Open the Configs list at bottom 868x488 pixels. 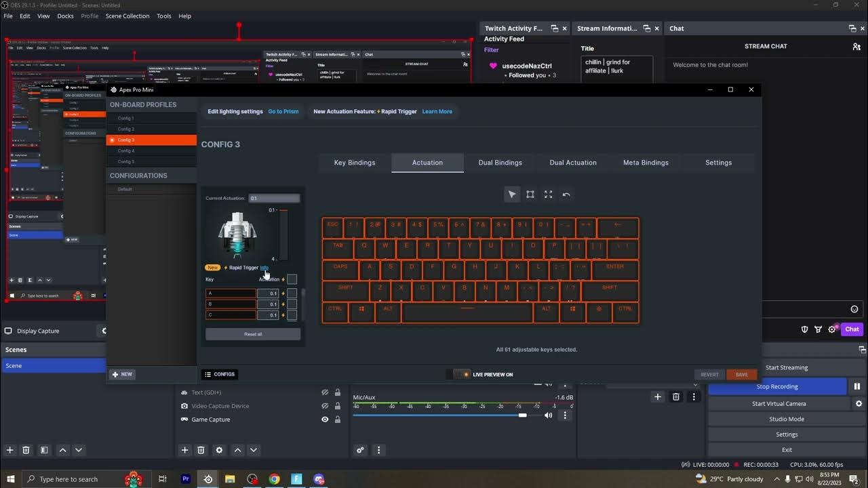pos(220,374)
